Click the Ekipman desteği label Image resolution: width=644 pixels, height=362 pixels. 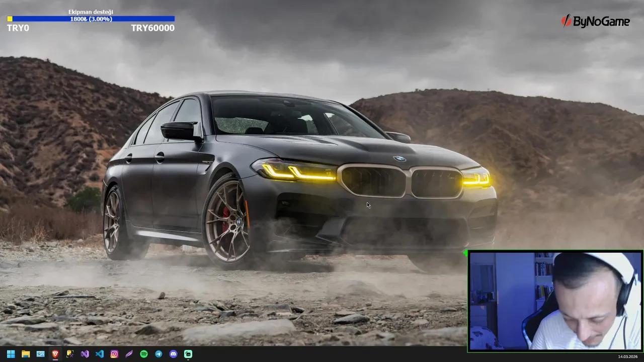click(91, 12)
